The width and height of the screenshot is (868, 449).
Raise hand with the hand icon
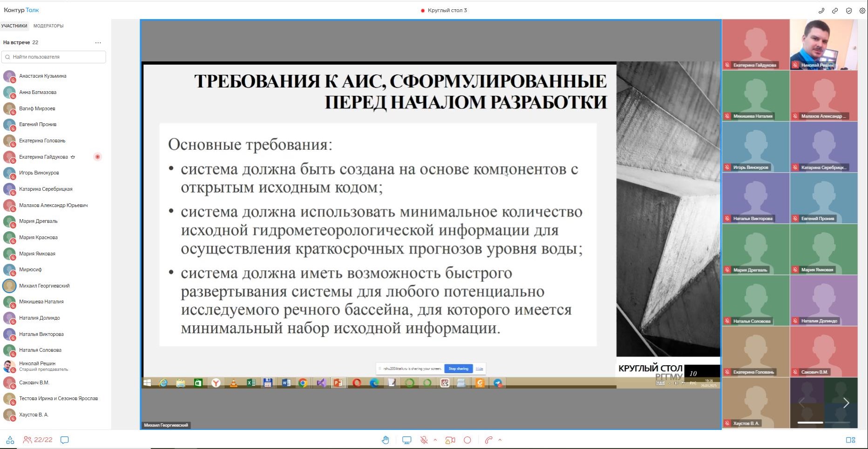[386, 440]
